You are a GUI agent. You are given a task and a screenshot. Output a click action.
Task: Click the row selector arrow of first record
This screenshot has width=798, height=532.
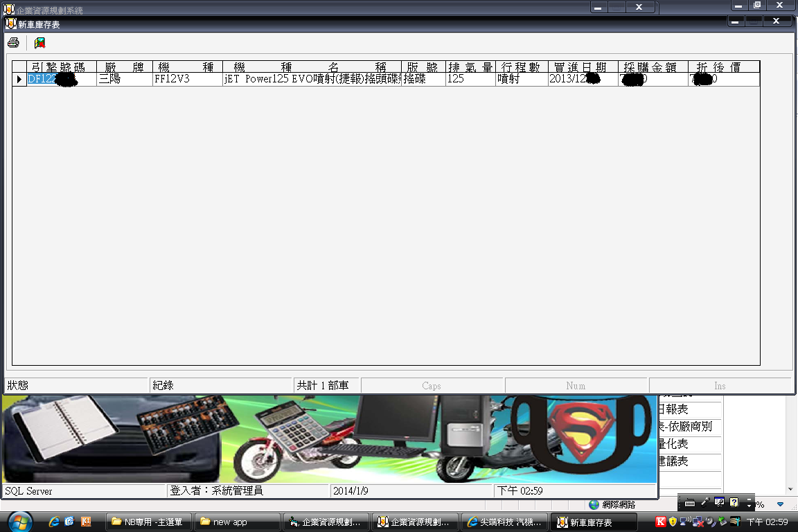tap(19, 80)
